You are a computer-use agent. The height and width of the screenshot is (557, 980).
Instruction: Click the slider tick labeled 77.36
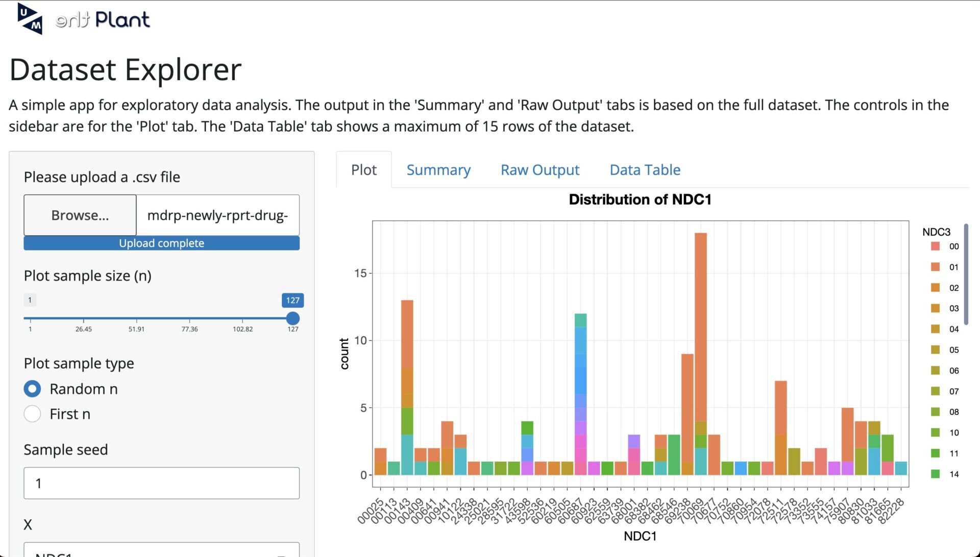tap(190, 329)
